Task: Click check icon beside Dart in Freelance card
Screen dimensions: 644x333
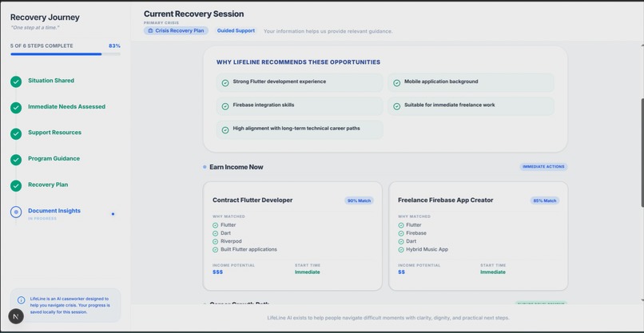Action: point(401,241)
